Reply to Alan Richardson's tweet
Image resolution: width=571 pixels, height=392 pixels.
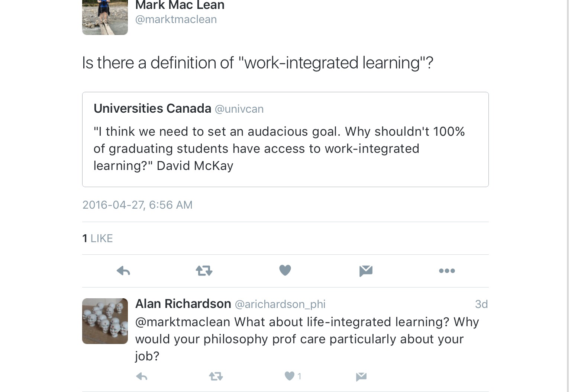click(x=142, y=377)
